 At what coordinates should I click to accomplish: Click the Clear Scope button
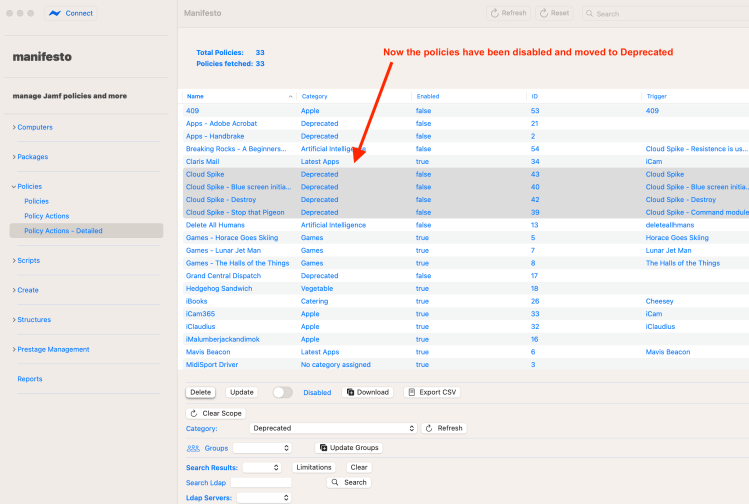tap(216, 413)
